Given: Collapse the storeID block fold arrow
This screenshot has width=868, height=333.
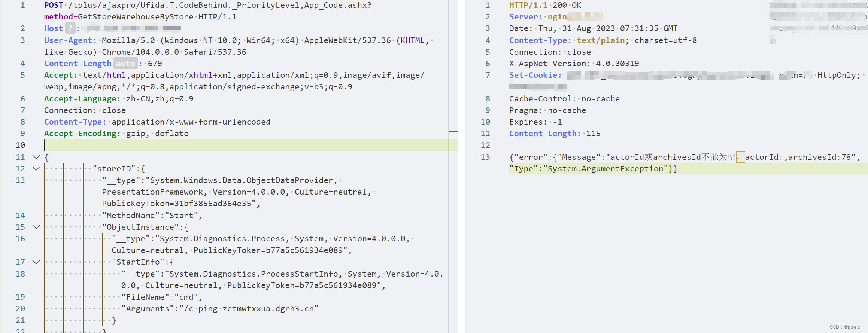Looking at the screenshot, I should coord(36,169).
